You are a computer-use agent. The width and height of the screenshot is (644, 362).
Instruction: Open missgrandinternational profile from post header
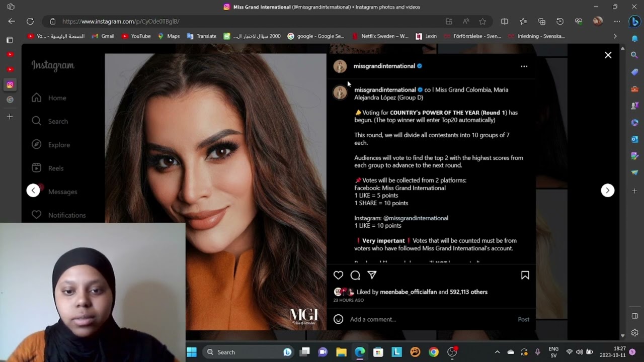coord(384,66)
